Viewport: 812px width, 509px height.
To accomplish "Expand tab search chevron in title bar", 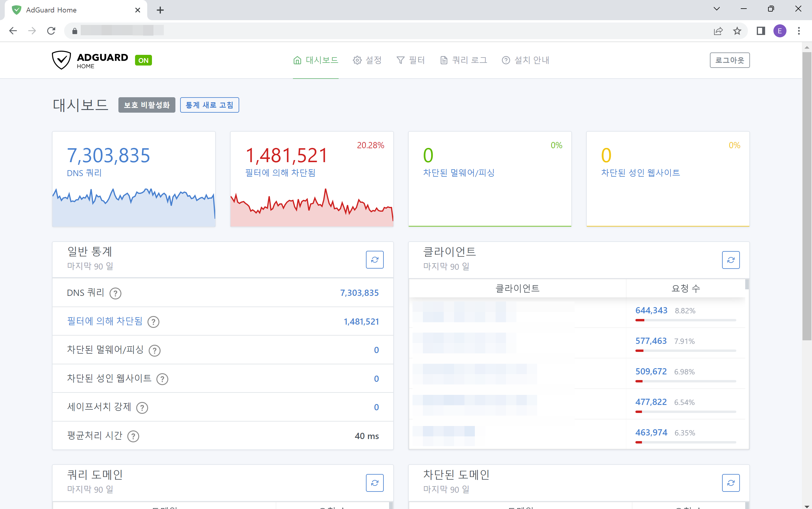I will (x=717, y=9).
